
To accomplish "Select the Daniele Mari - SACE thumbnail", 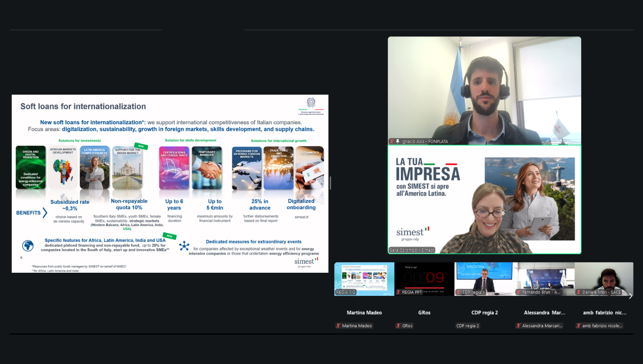I will pos(604,279).
